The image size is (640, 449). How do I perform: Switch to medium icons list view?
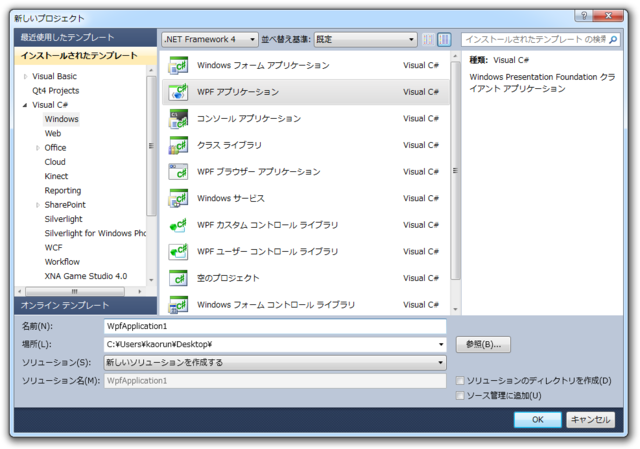tap(444, 40)
